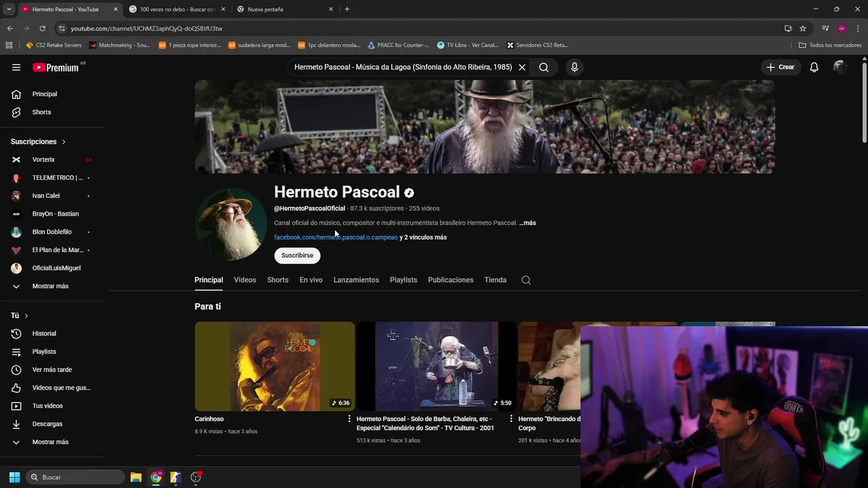Screen dimensions: 868x488
Task: Open more options for the Carinhoso video
Action: 350,419
